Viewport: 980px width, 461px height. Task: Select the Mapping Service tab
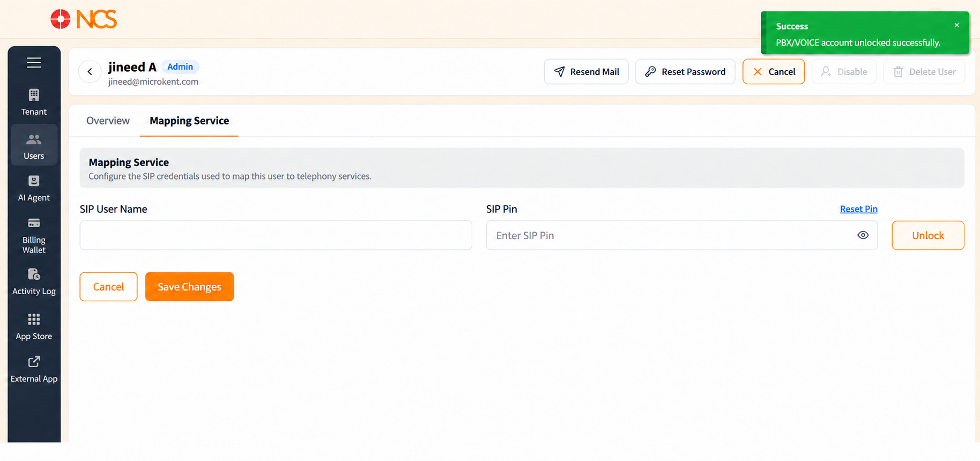click(189, 121)
